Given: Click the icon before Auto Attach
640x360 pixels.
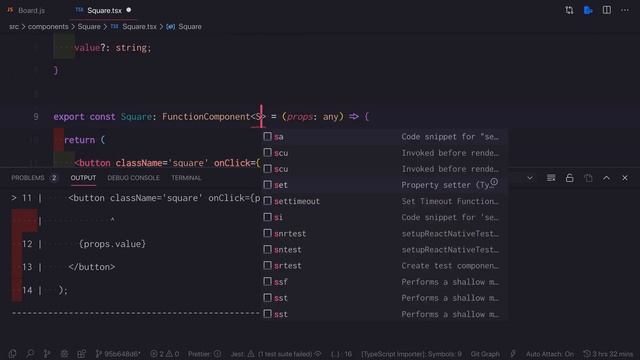Looking at the screenshot, I should [513, 353].
